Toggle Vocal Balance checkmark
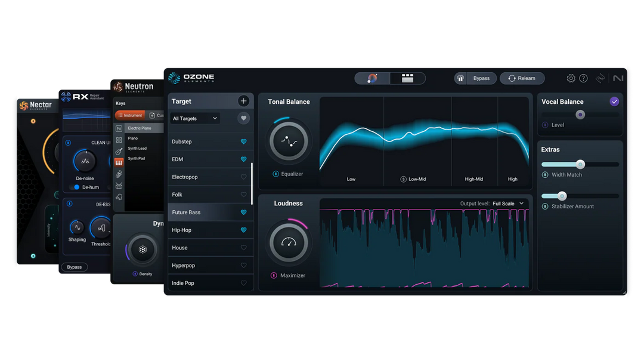Viewport: 644px width, 363px height. pos(614,101)
